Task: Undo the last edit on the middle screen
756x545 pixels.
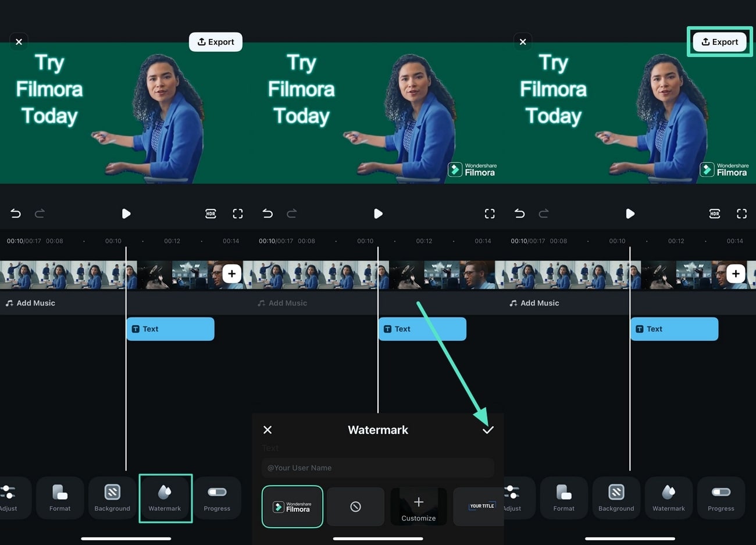Action: click(x=268, y=213)
